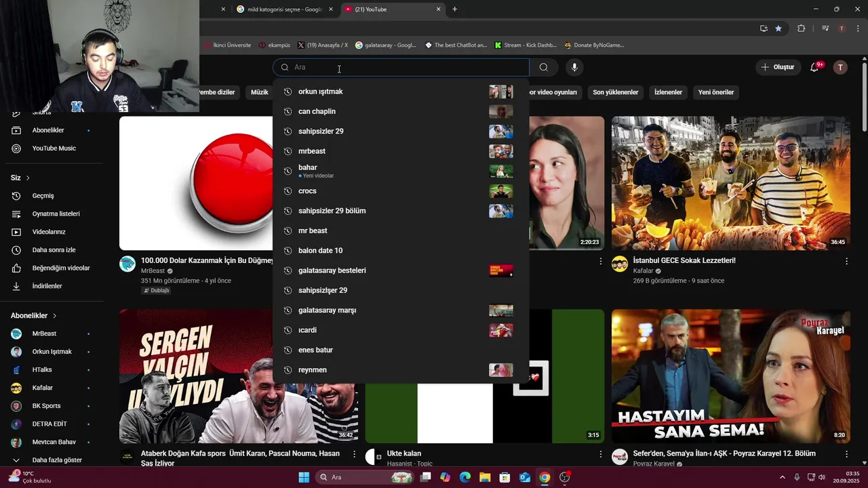Select the Müzik filter chip
Image resolution: width=868 pixels, height=488 pixels.
tap(260, 92)
